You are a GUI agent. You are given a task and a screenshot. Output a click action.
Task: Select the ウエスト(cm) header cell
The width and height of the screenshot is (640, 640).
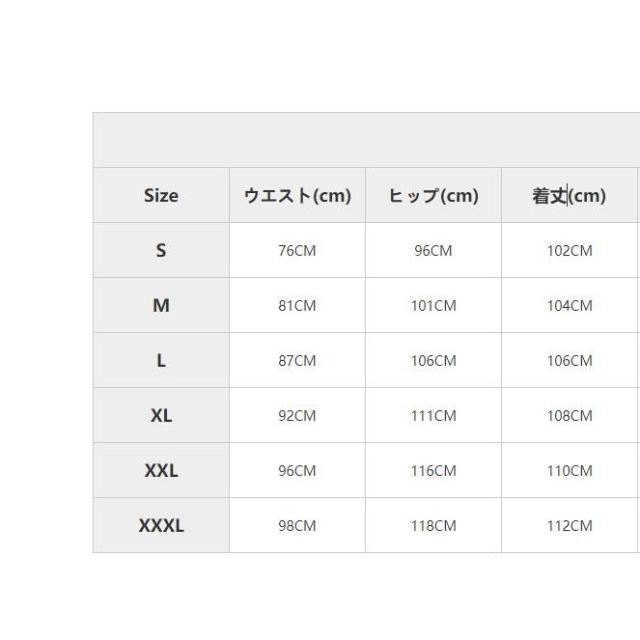tap(297, 196)
